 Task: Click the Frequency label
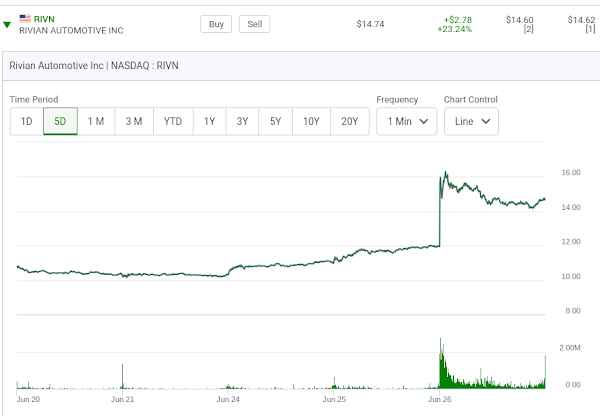[397, 100]
